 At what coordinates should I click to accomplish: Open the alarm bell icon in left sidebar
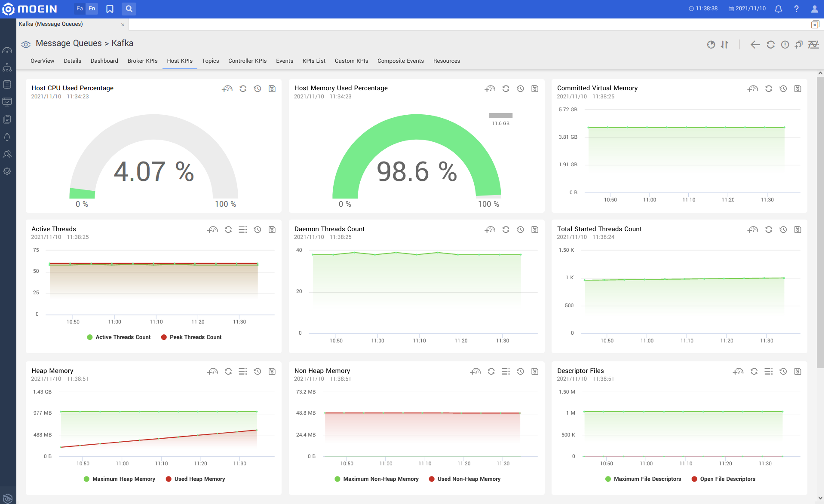tap(7, 137)
